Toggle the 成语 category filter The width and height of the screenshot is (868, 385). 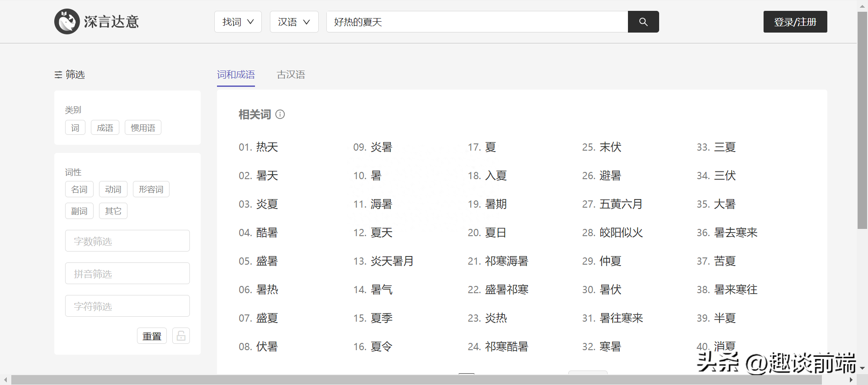coord(105,128)
